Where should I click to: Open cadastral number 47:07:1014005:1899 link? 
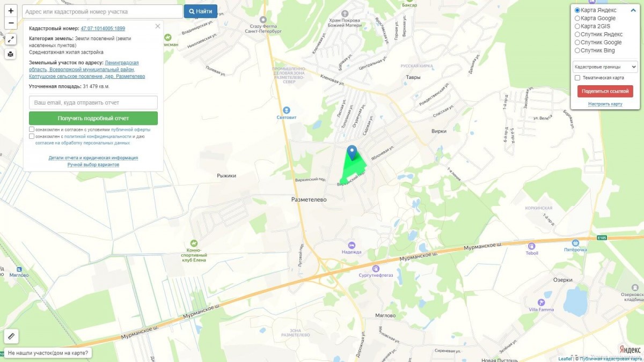[103, 28]
